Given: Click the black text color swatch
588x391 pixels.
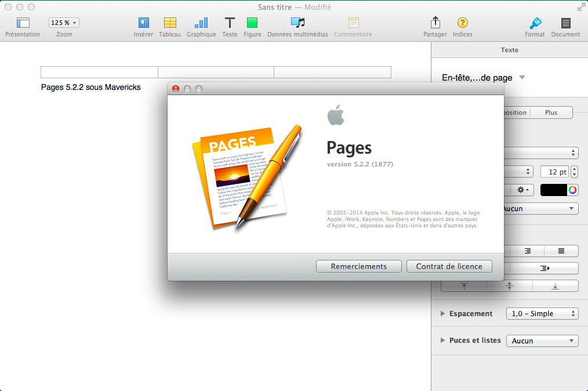Looking at the screenshot, I should (554, 190).
